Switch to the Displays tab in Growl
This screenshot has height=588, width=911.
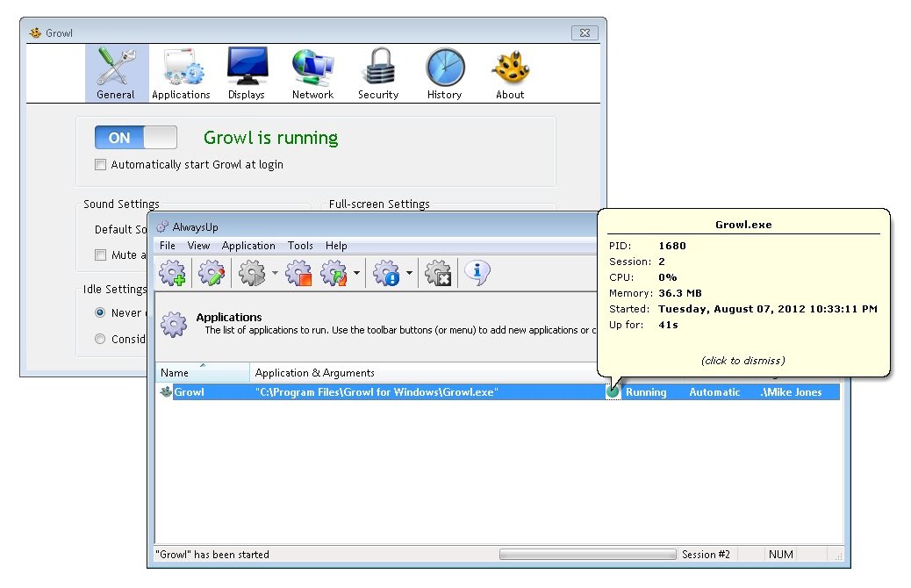[247, 73]
